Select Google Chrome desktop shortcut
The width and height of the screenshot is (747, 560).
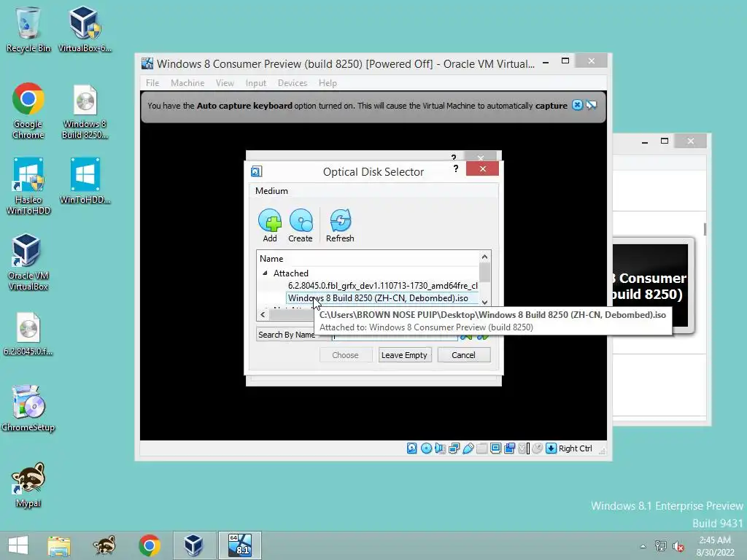pyautogui.click(x=28, y=111)
